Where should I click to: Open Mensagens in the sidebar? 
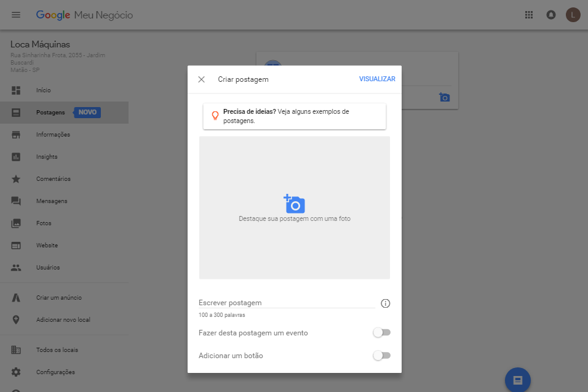click(x=52, y=201)
